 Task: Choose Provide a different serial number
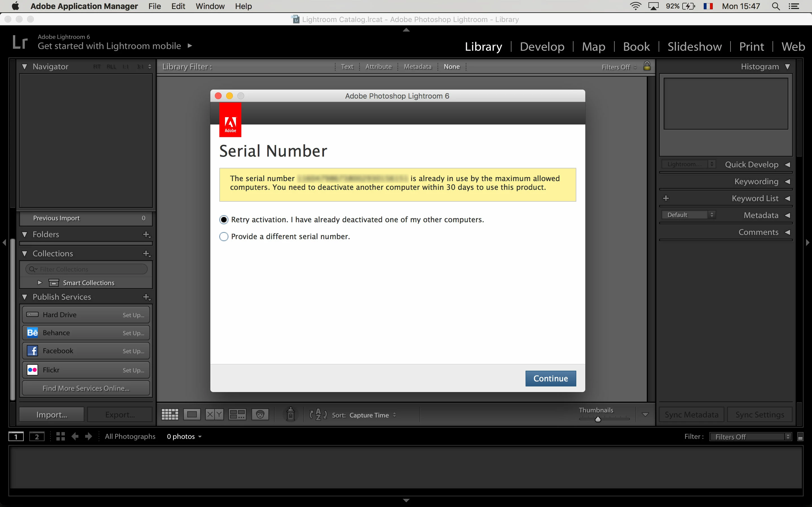(224, 237)
